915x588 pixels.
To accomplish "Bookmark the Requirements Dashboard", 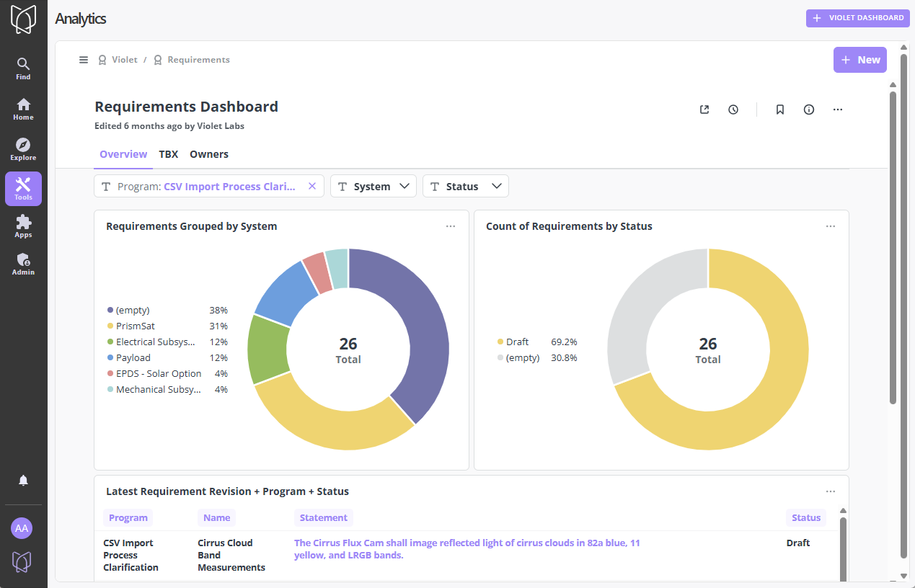I will point(779,110).
